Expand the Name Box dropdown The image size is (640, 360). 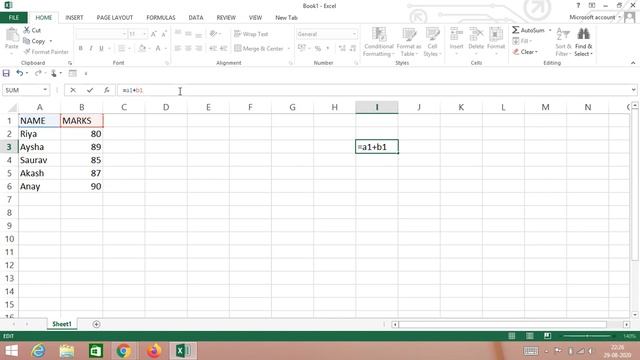coord(45,90)
